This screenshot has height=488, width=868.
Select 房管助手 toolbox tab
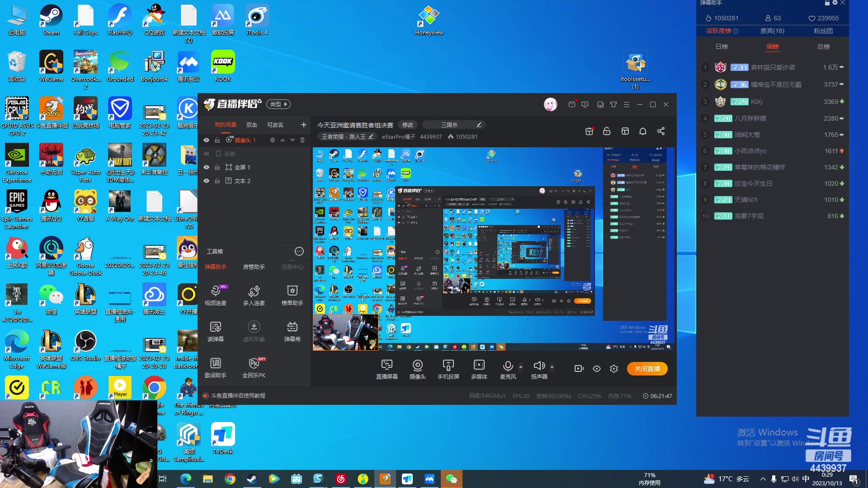coord(254,267)
